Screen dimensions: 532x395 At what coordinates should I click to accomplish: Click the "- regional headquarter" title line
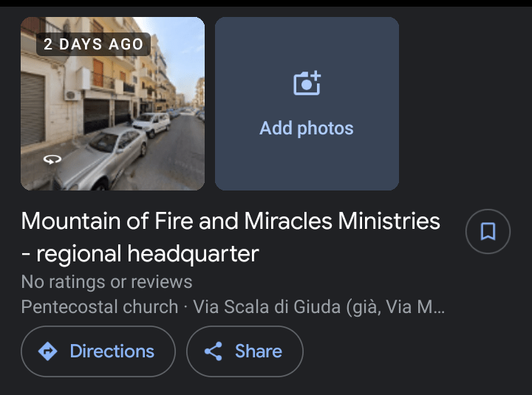pos(140,254)
